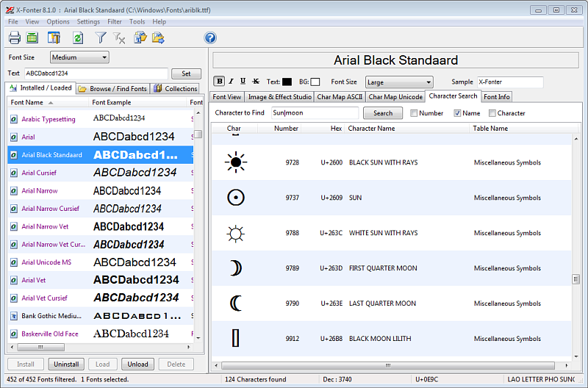Toggle italic formatting icon

231,81
